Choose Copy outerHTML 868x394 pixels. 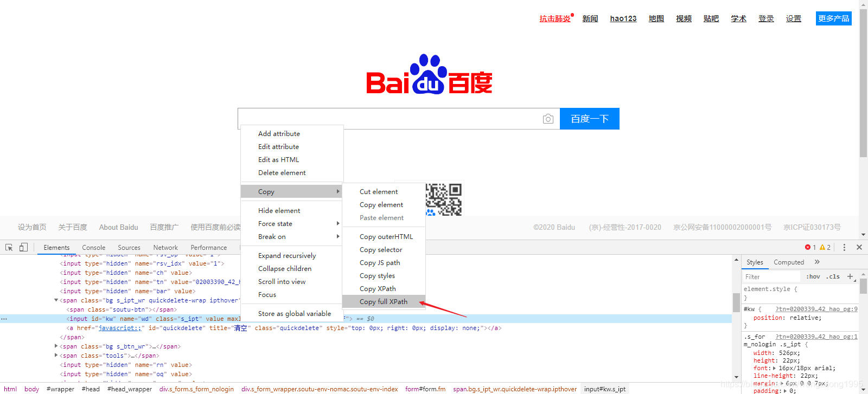(x=384, y=236)
